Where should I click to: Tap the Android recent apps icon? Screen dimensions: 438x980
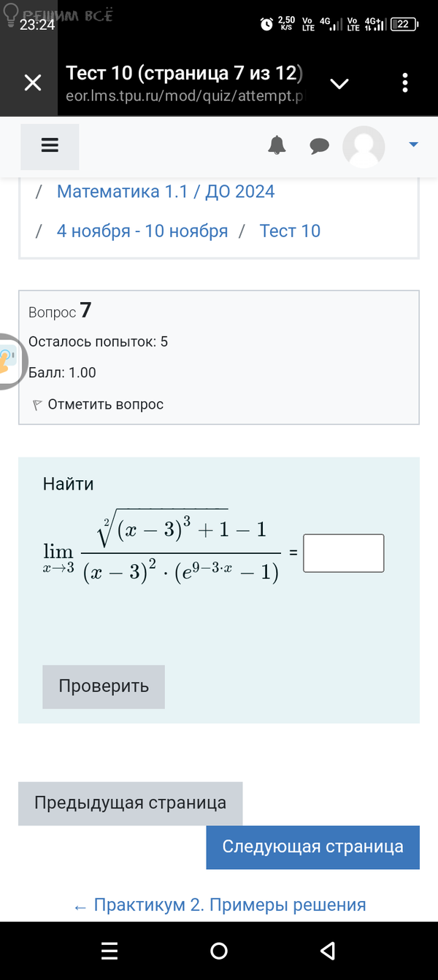109,950
